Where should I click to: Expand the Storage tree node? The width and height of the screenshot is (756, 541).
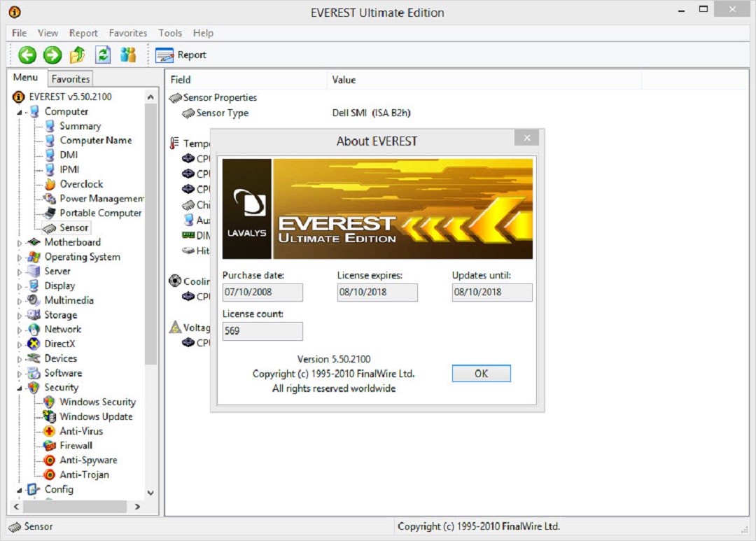(20, 316)
